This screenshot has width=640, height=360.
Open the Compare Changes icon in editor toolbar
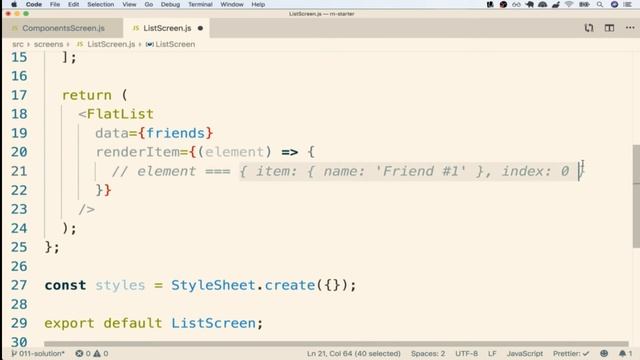589,28
